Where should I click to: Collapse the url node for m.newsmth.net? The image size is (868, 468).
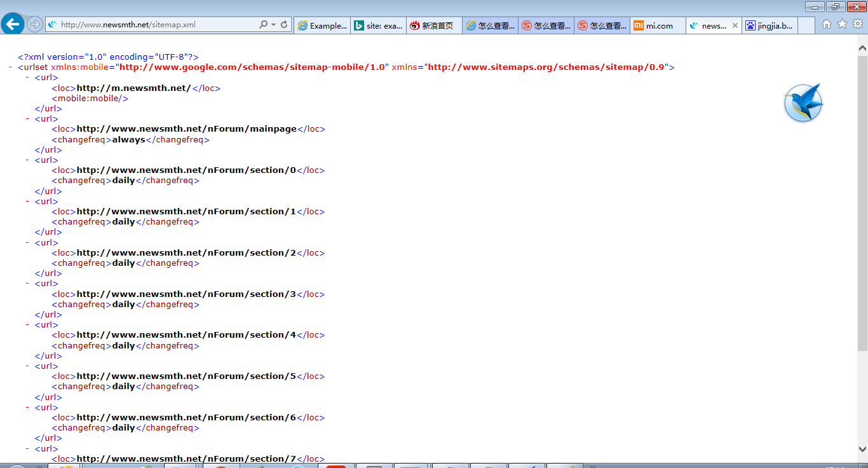tap(27, 77)
